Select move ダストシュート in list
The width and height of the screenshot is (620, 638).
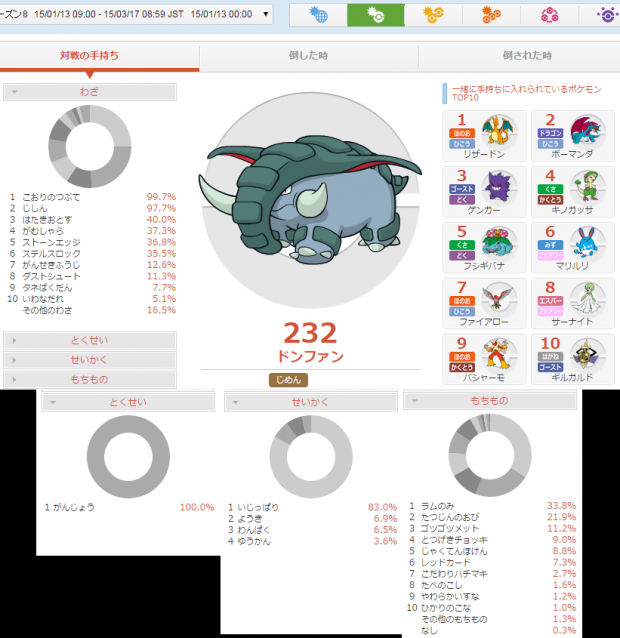(x=92, y=276)
